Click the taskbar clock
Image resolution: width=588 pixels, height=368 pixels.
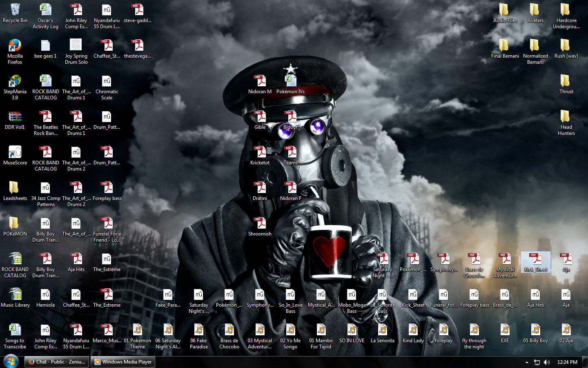(567, 362)
